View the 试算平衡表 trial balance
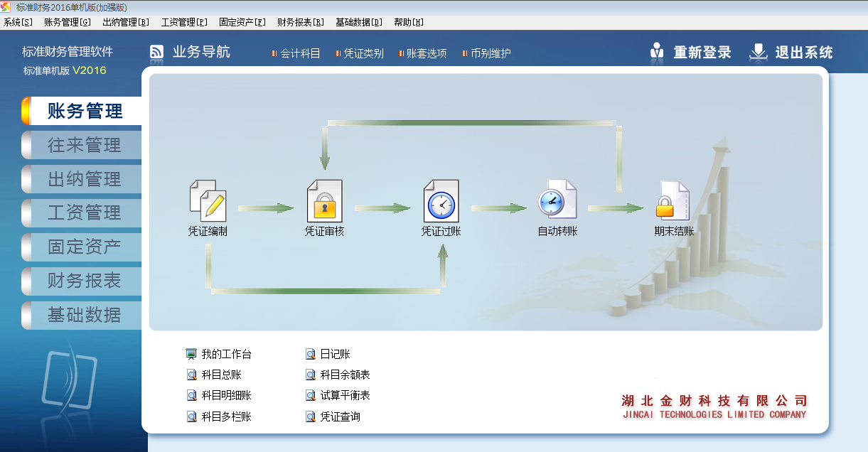This screenshot has width=868, height=452. point(345,395)
